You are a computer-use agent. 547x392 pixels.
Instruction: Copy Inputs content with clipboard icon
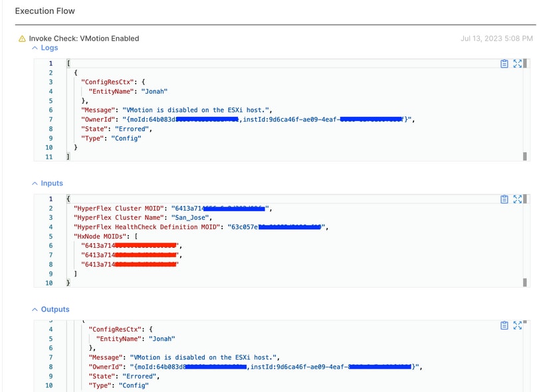(504, 199)
